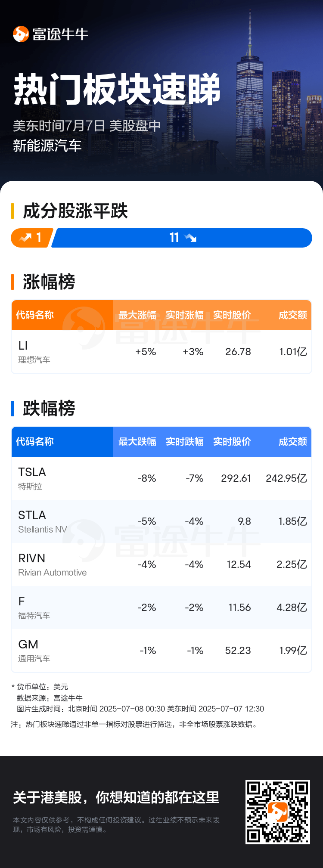Select the GM 通用汽车 row
Image resolution: width=323 pixels, height=868 pixels.
pos(161,651)
